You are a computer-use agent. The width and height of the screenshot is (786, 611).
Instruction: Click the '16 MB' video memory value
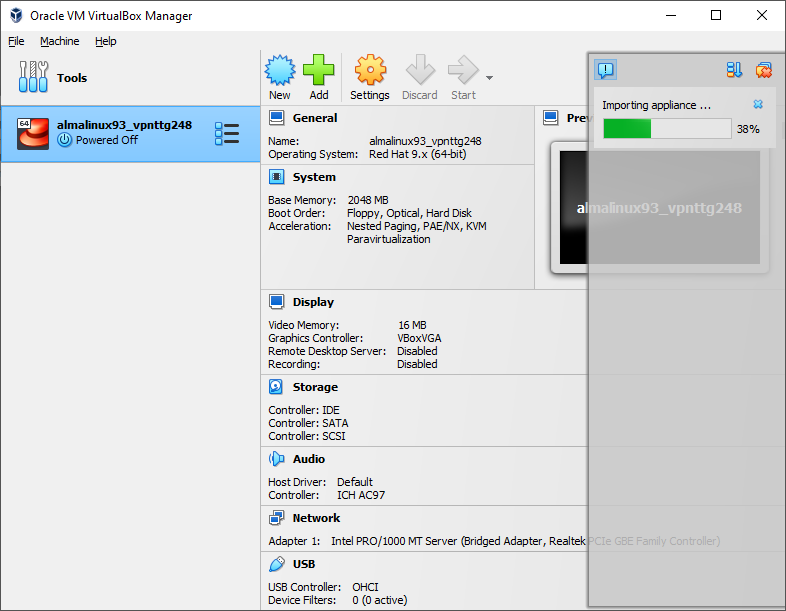coord(412,325)
